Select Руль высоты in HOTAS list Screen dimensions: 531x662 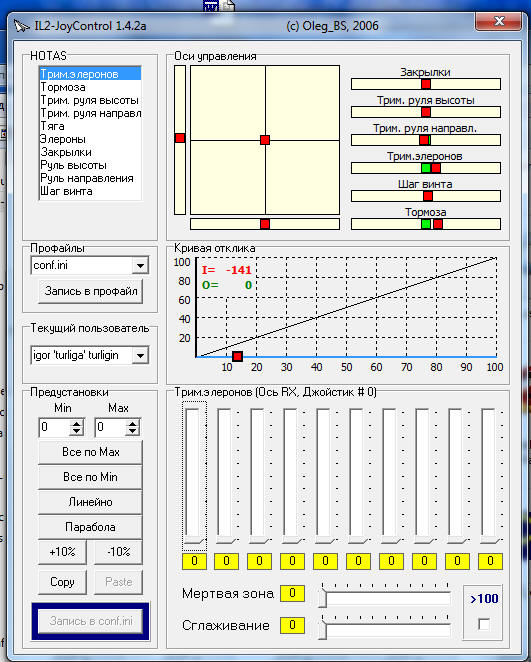click(73, 165)
